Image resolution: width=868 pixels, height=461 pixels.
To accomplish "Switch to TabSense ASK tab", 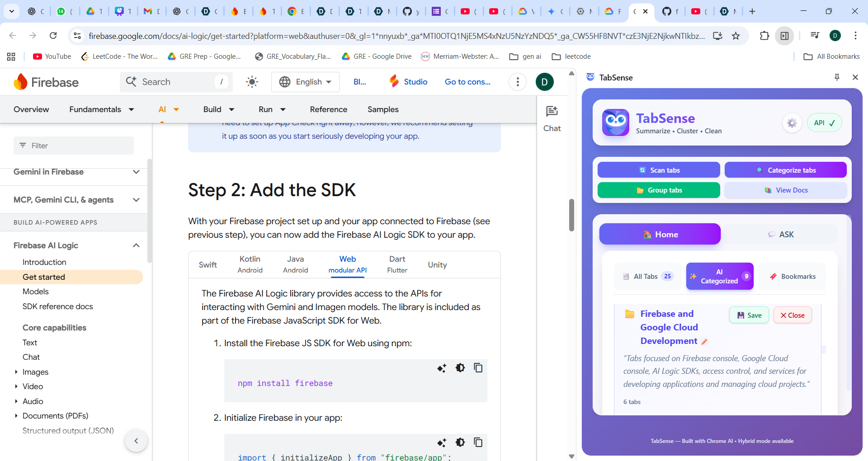I will click(781, 234).
